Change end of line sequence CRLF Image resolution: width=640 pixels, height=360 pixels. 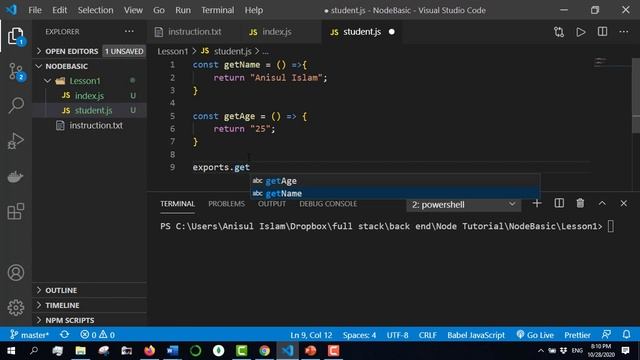[x=427, y=335]
